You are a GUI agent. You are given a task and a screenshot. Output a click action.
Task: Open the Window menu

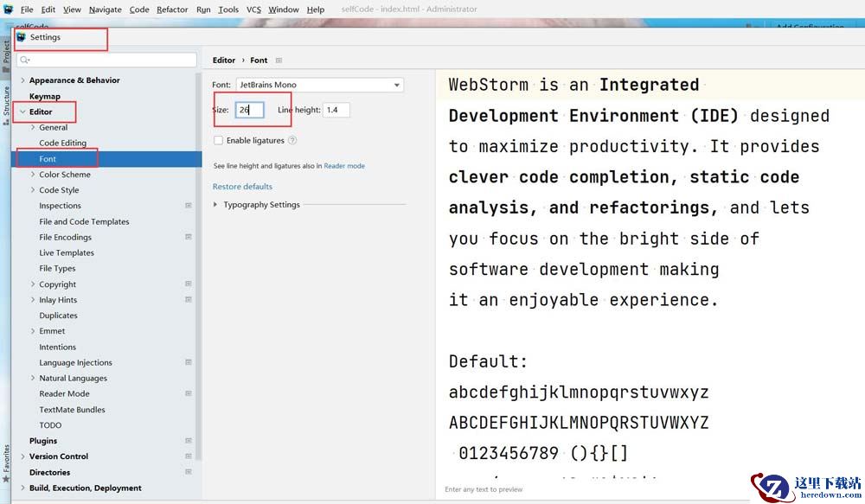pos(284,10)
